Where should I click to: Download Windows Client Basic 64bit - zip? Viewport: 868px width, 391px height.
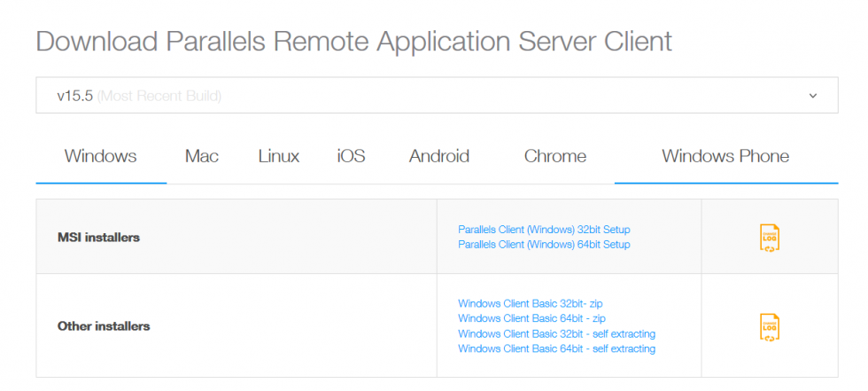coord(531,318)
